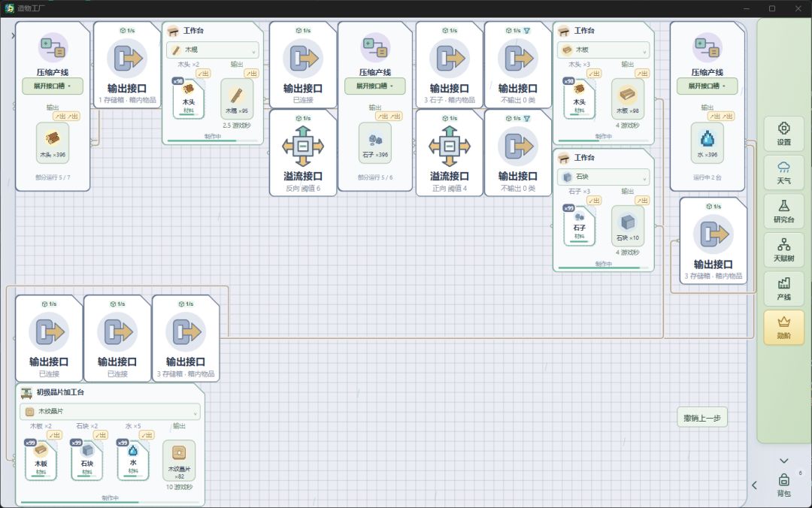Screen dimensions: 812x508
Task: Expand 展开接口槽 on the 木头 compressed line
Action: click(x=53, y=86)
